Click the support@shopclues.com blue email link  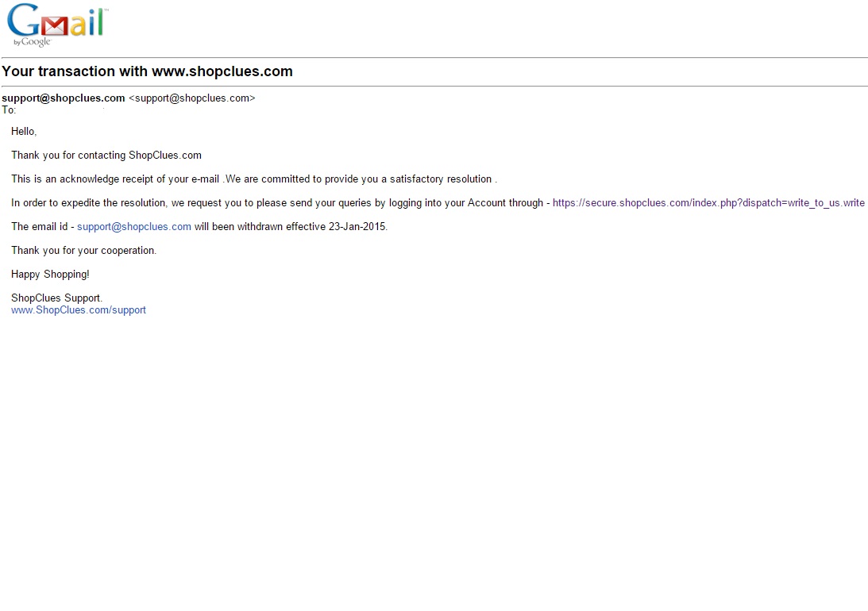[x=134, y=227]
